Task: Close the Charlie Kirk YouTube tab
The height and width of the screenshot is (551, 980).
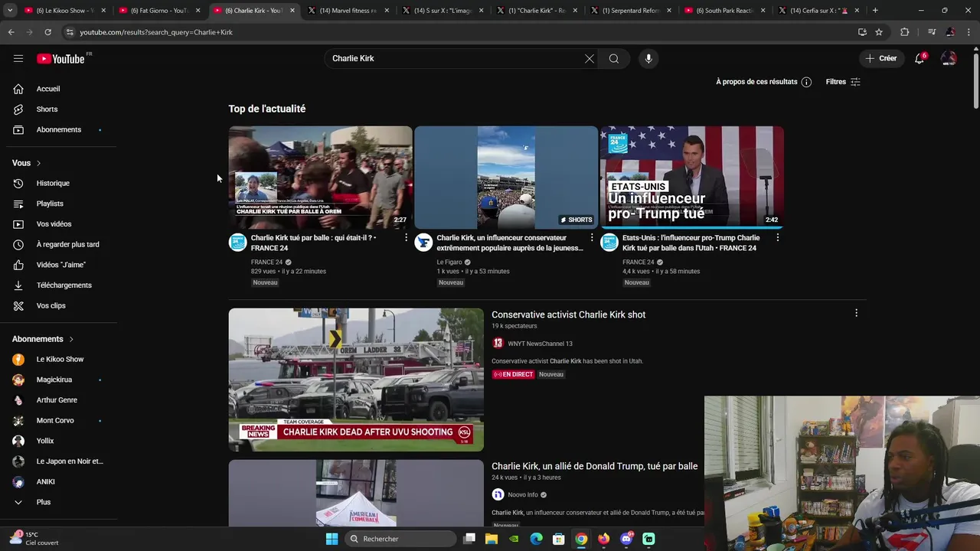Action: coord(292,11)
